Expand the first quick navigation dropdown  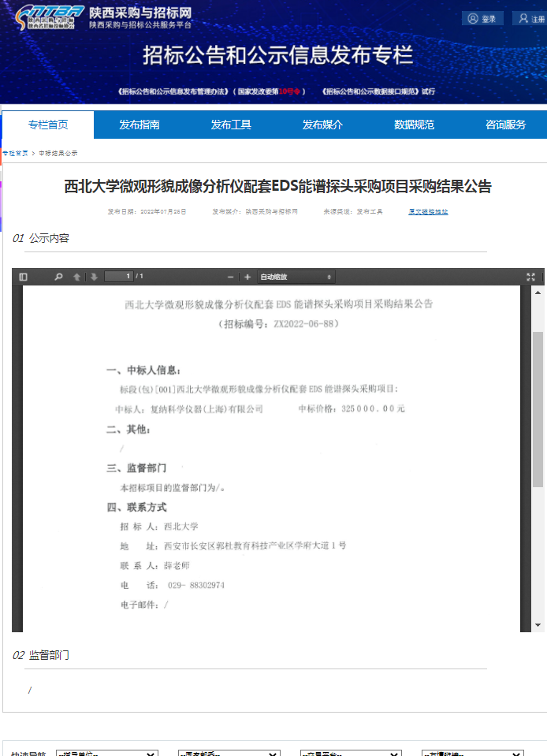[106, 753]
